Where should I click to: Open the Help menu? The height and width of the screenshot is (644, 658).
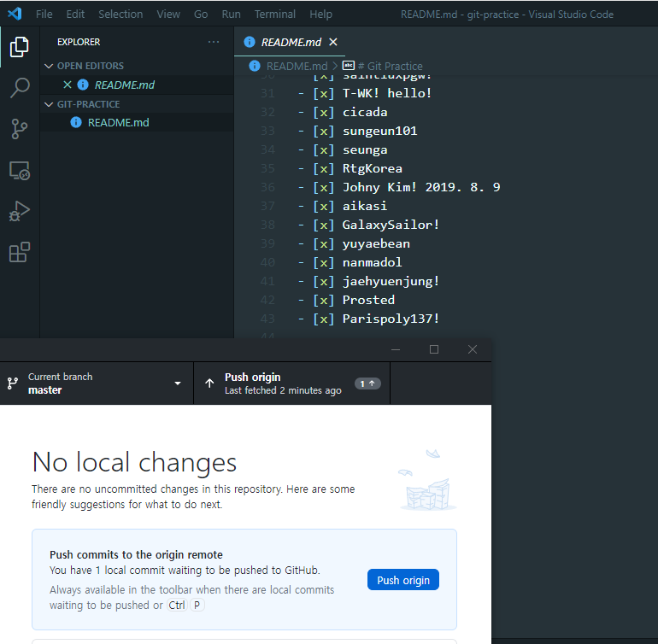point(320,15)
